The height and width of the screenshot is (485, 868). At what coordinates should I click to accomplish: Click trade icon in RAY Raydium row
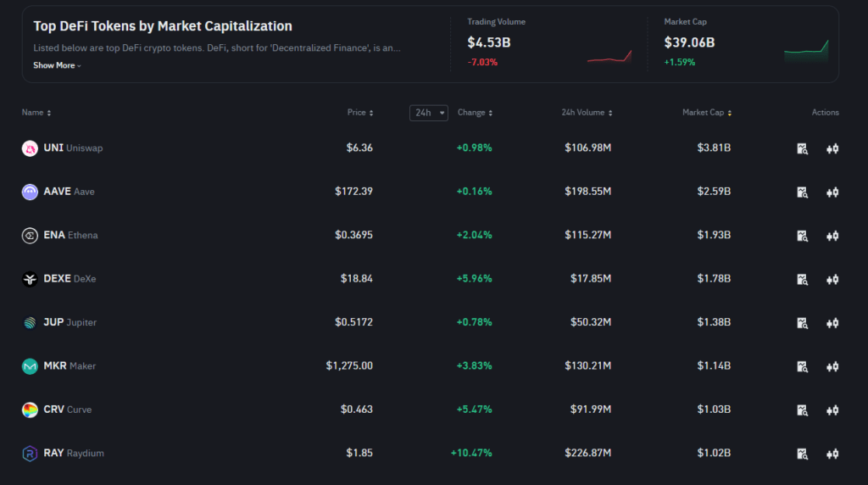[x=832, y=454]
